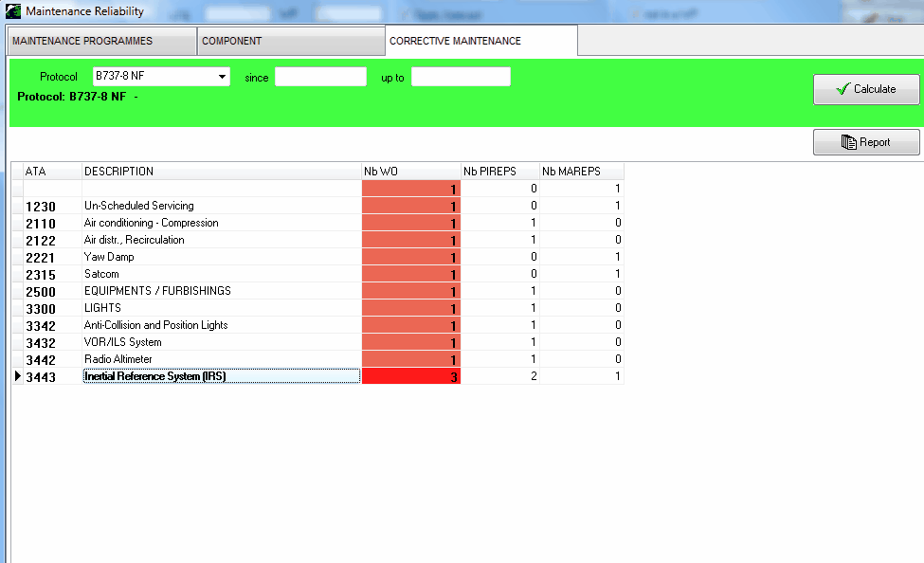Select 'Anti-Collision and Position Lights' row

click(318, 325)
